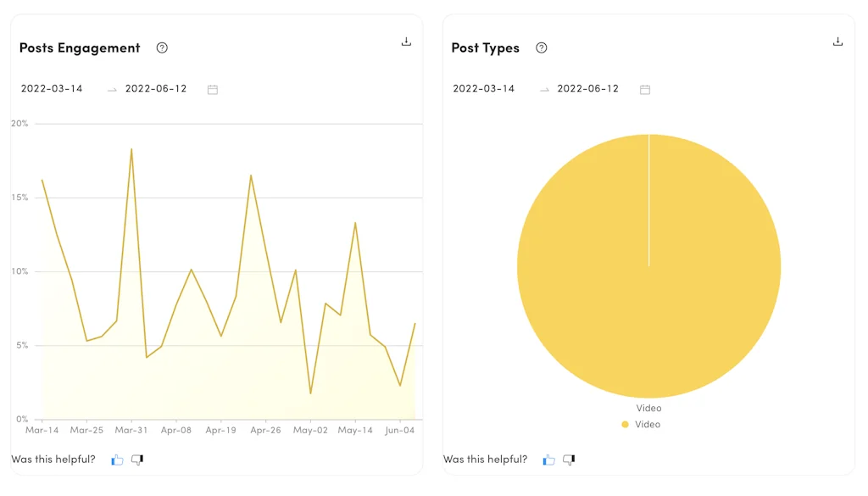The image size is (868, 496).
Task: Give thumbs down to Post Types
Action: click(569, 460)
